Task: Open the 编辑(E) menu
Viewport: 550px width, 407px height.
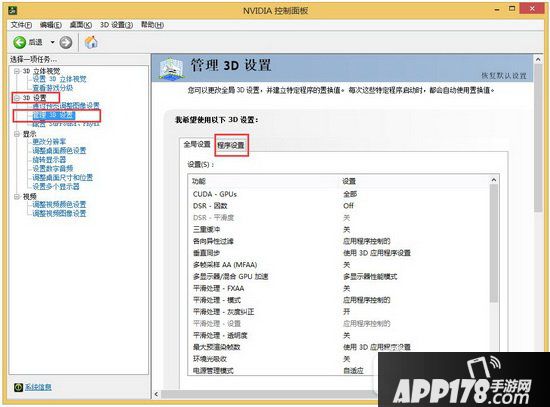Action: 51,25
